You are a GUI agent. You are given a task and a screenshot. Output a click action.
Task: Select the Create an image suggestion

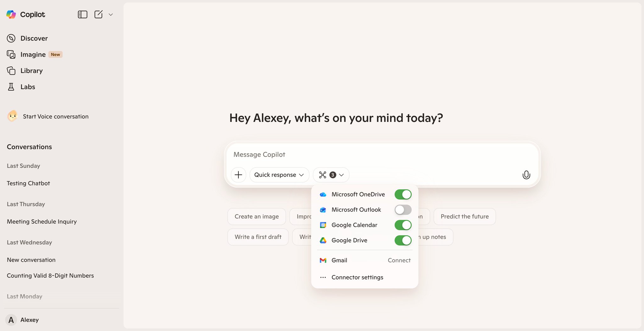(257, 217)
